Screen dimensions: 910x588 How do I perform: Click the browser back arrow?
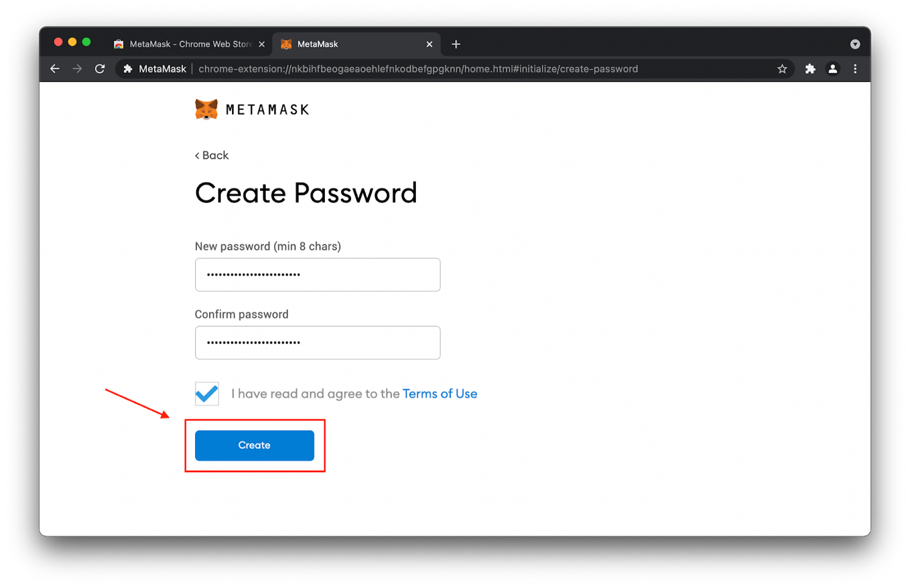click(x=55, y=69)
